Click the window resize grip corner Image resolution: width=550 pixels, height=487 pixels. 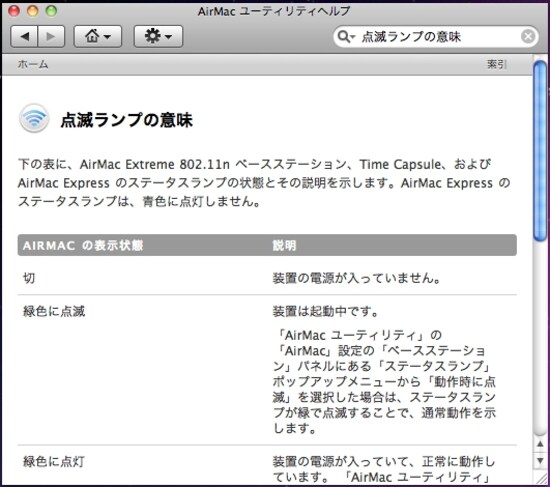tap(541, 478)
